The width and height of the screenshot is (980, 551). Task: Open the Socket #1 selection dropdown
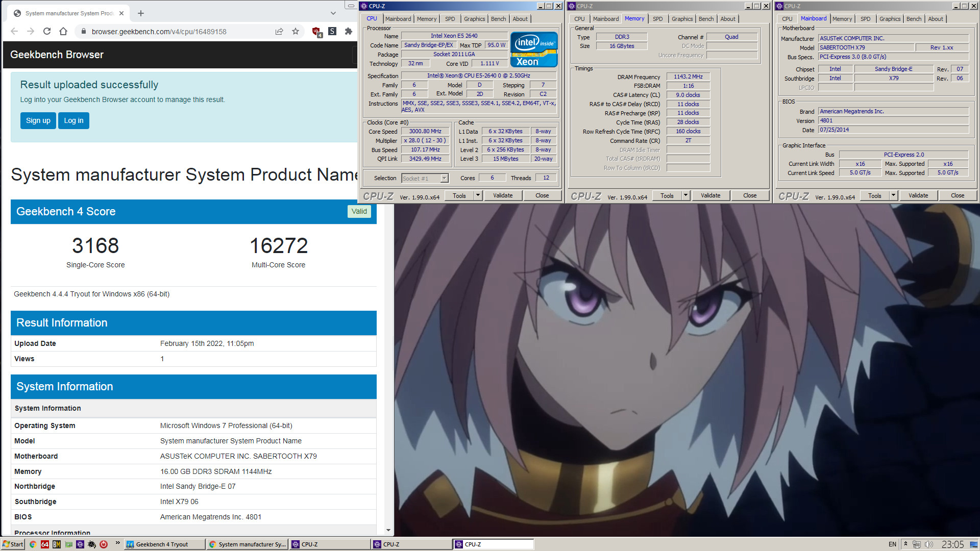click(425, 178)
